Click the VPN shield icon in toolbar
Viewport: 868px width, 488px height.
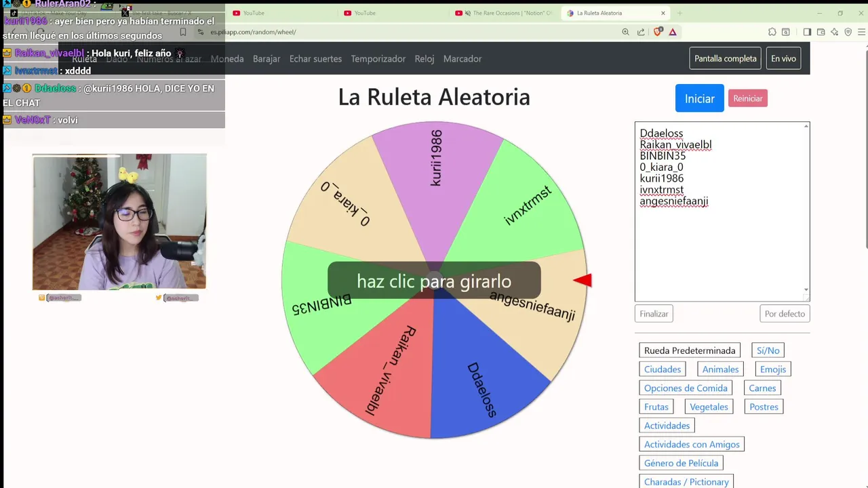[848, 32]
